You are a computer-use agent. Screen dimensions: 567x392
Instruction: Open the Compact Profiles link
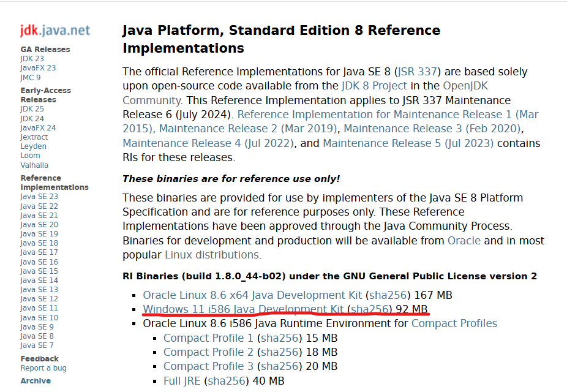454,323
